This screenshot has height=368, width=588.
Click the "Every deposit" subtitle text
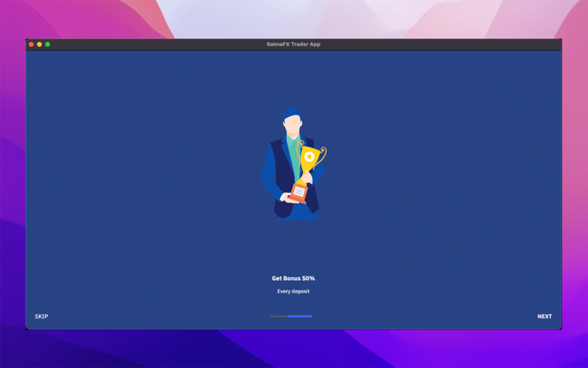click(x=293, y=292)
